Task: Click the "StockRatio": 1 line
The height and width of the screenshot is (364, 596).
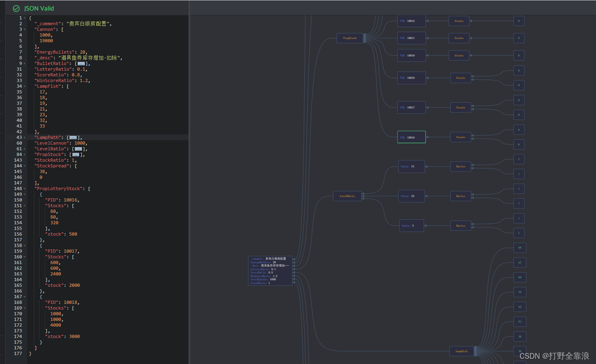Action: [x=56, y=160]
